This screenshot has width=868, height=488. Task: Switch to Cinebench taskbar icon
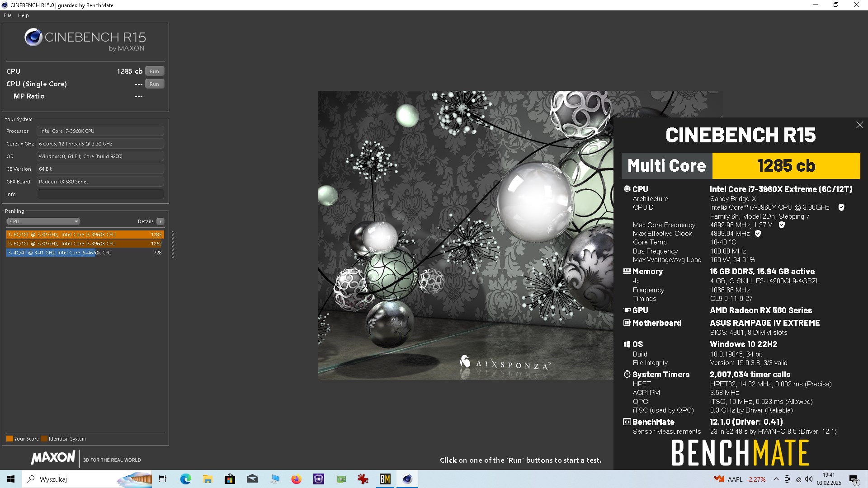(407, 479)
